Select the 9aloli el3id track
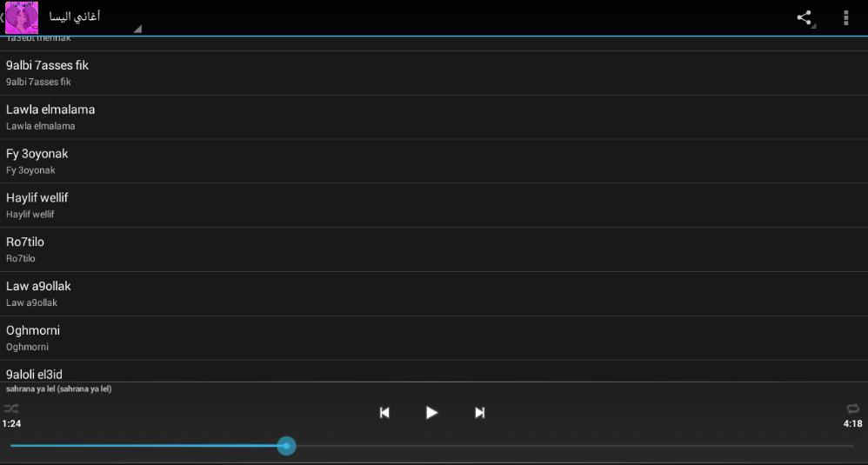 point(434,371)
